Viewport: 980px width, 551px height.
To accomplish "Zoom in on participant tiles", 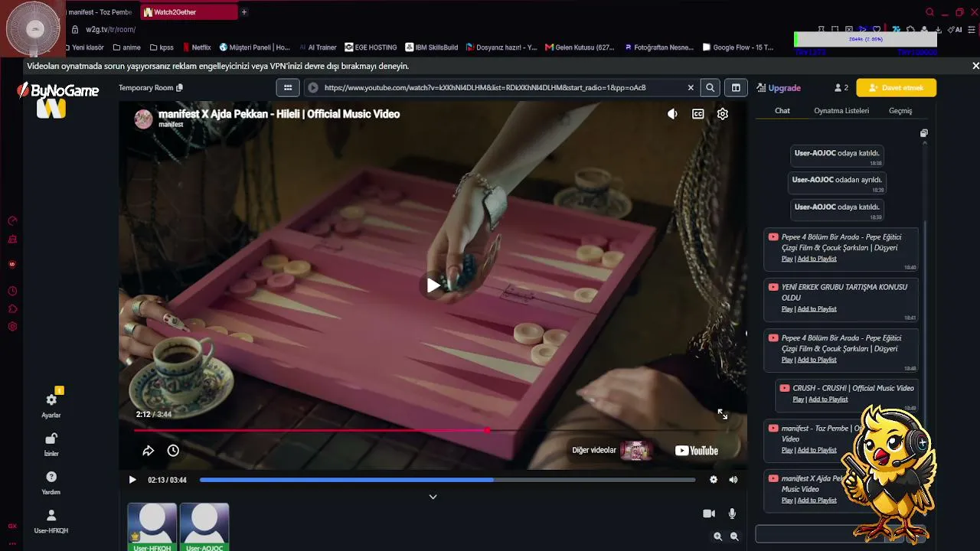I will click(x=718, y=536).
